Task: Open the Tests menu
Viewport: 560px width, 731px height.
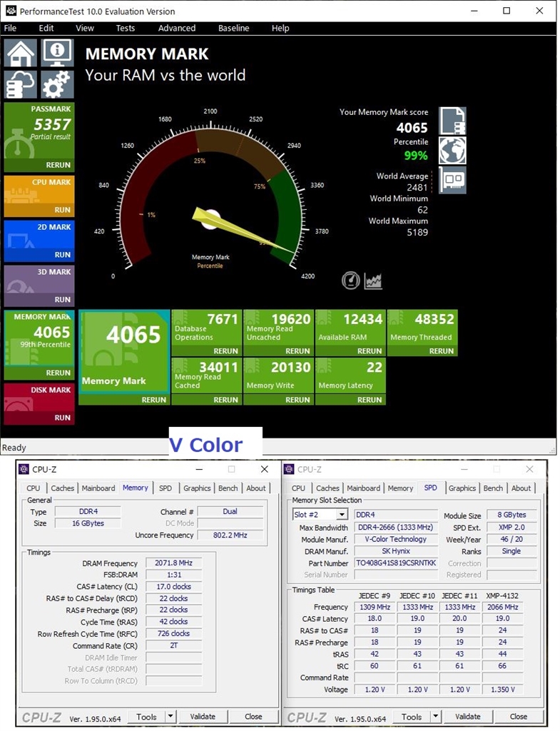Action: [126, 28]
